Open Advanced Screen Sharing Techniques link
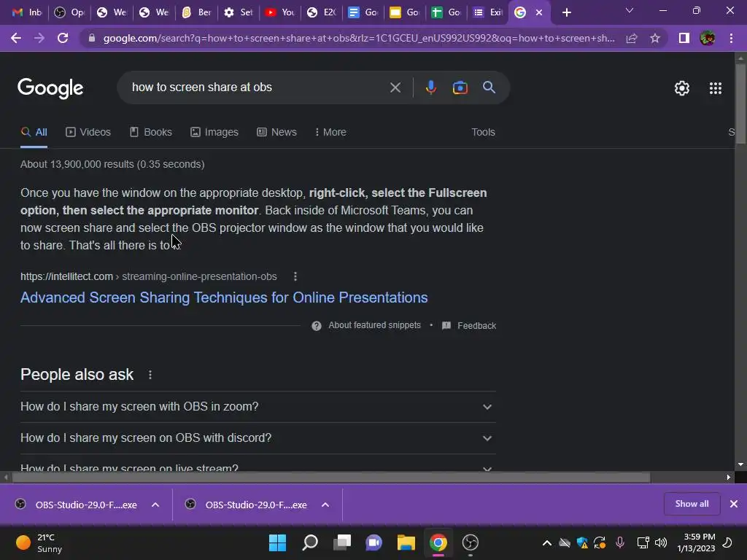Screen dimensions: 747x560 224,297
